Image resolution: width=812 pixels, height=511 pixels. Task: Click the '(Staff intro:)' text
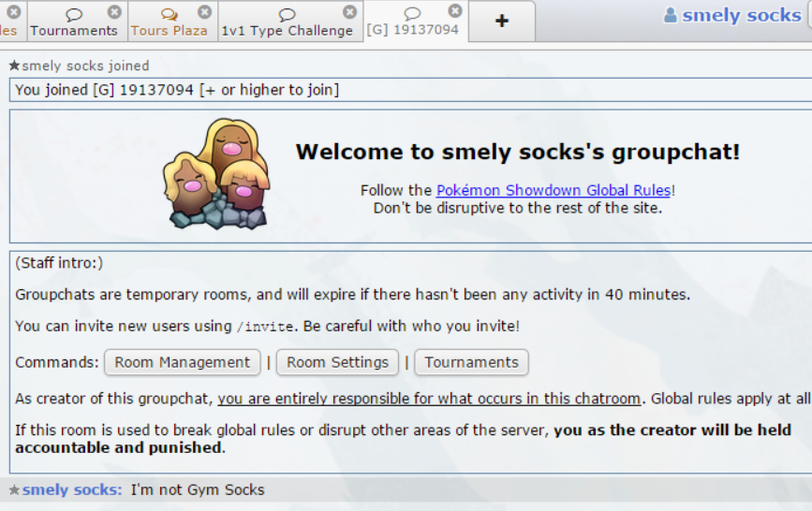(x=59, y=263)
